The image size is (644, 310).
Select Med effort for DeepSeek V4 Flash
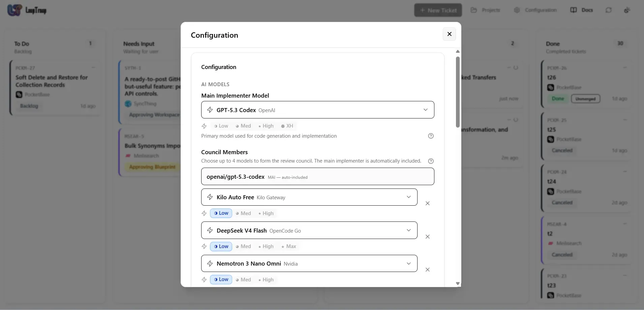243,246
